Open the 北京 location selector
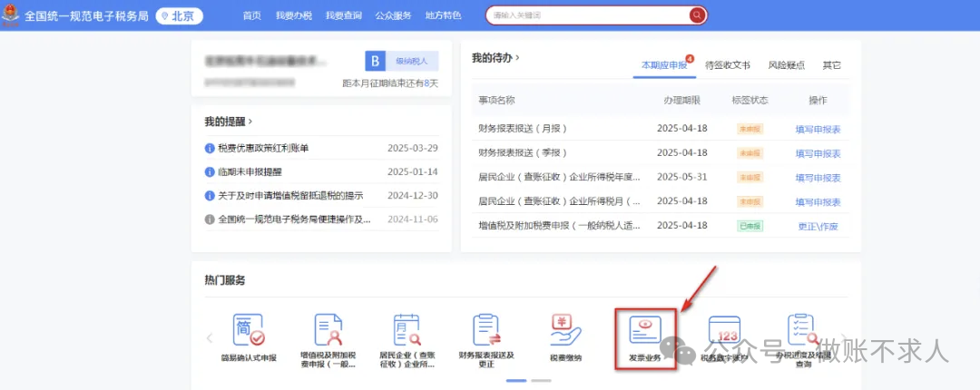Viewport: 980px width, 390px height. 180,15
